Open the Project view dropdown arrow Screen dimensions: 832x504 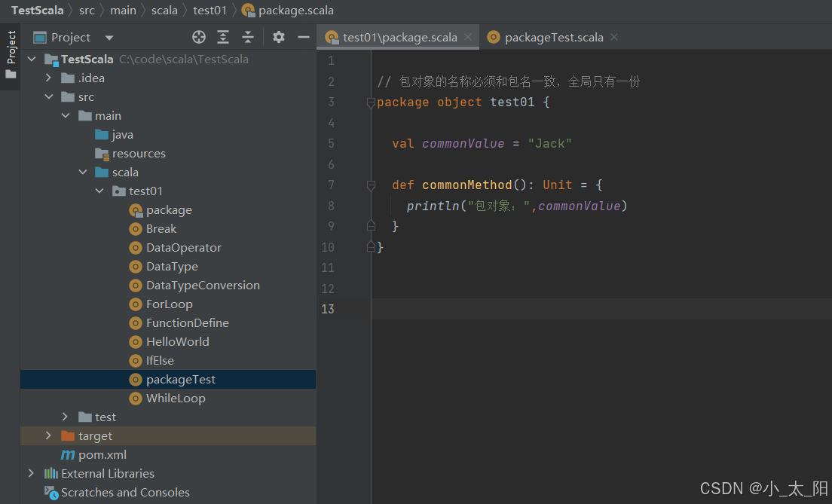click(109, 38)
